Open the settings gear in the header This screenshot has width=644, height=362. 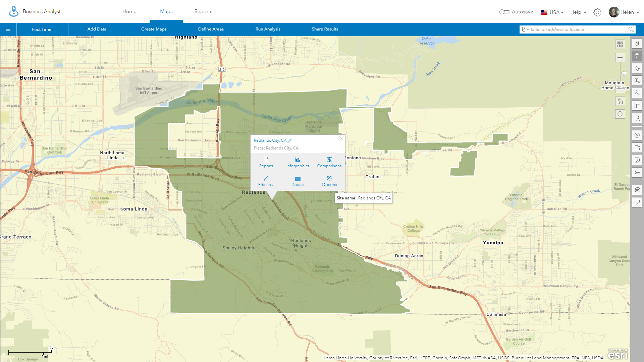[x=597, y=12]
